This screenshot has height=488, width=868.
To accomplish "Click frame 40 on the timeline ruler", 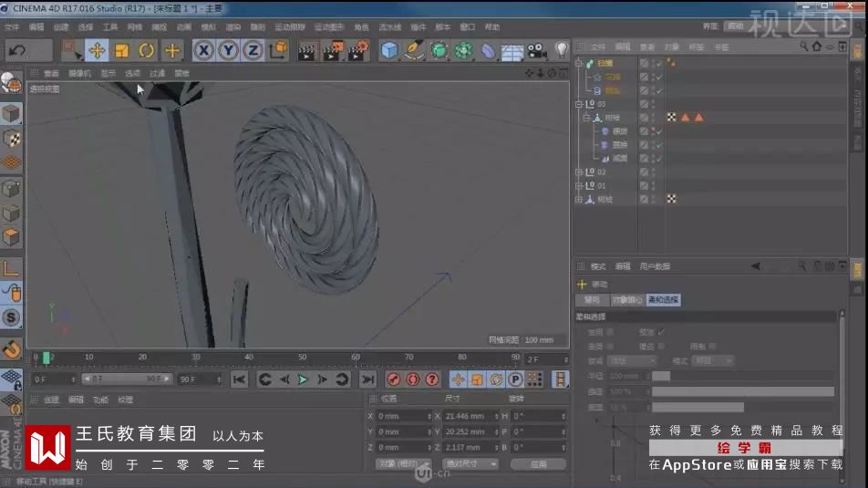I will [249, 358].
